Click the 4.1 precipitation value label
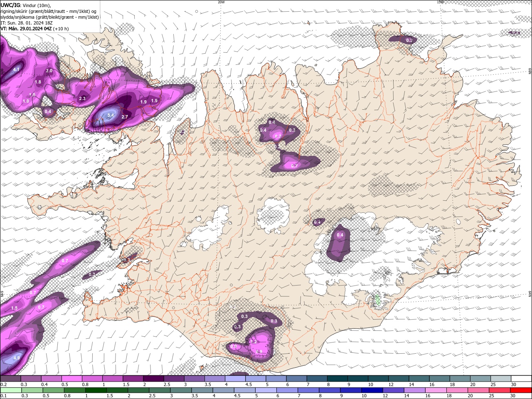Screen dimensions: 532x399 (x=17, y=69)
